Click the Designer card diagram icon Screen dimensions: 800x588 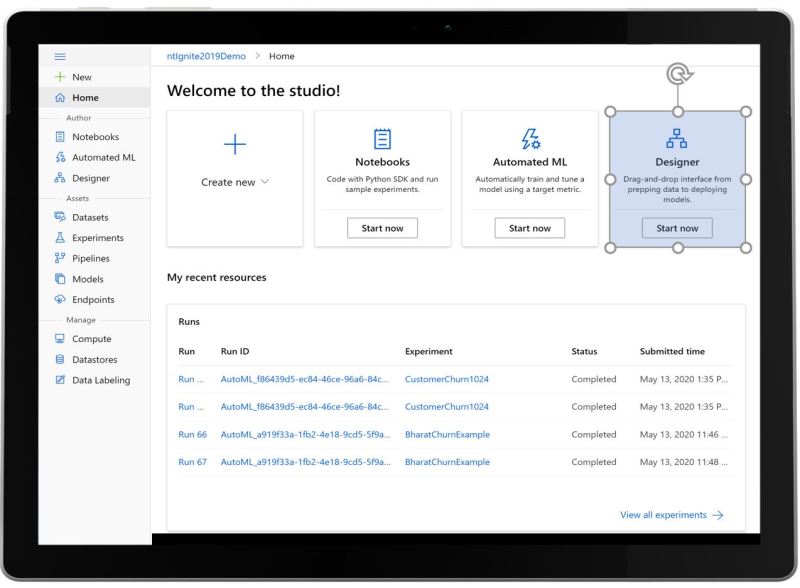click(x=677, y=138)
